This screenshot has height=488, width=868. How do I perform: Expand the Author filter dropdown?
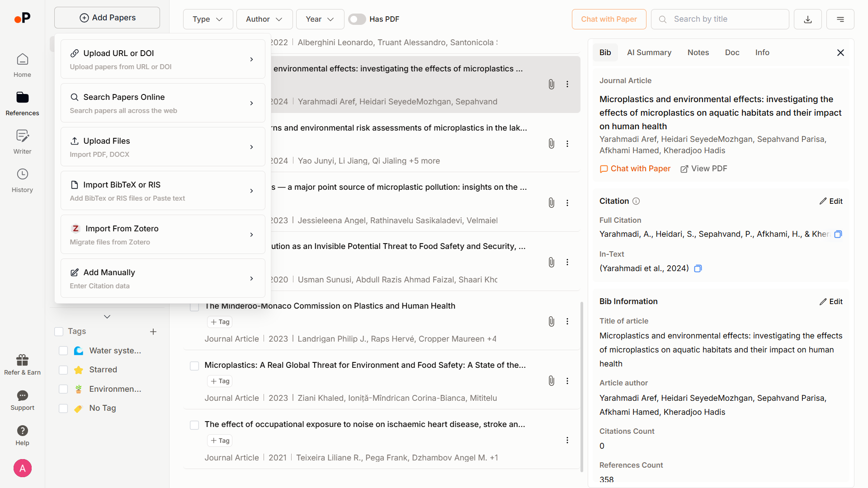pyautogui.click(x=264, y=19)
